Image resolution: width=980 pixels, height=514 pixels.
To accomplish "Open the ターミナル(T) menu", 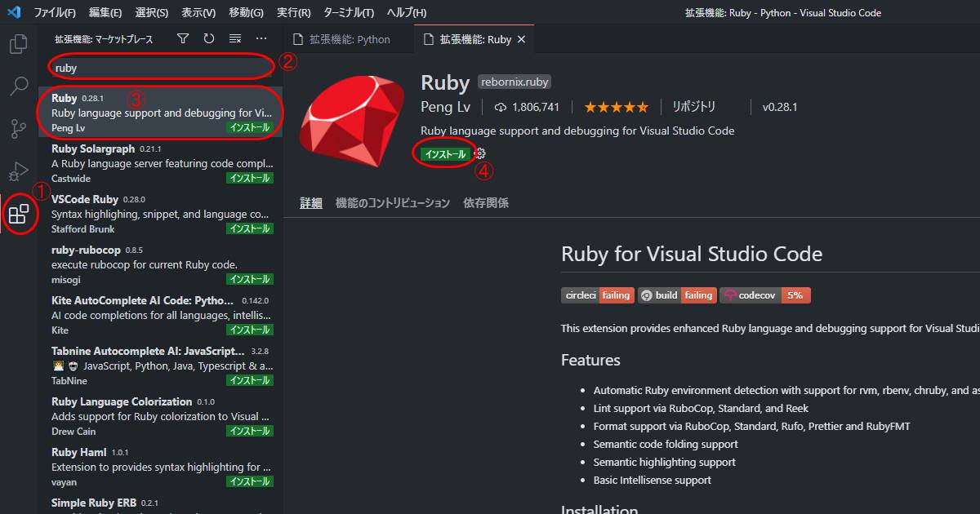I will [349, 13].
